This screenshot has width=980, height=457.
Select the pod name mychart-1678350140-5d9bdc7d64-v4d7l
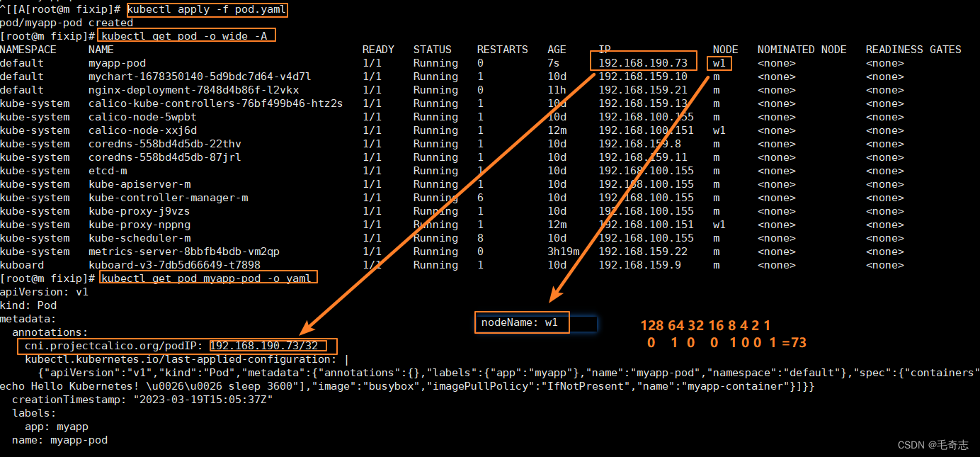(200, 77)
